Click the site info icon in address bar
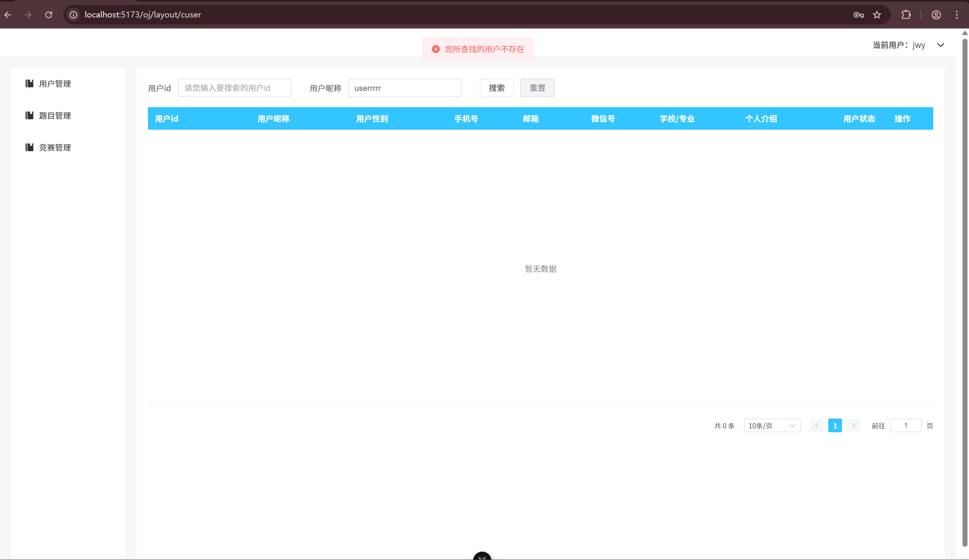The width and height of the screenshot is (969, 560). coord(73,14)
